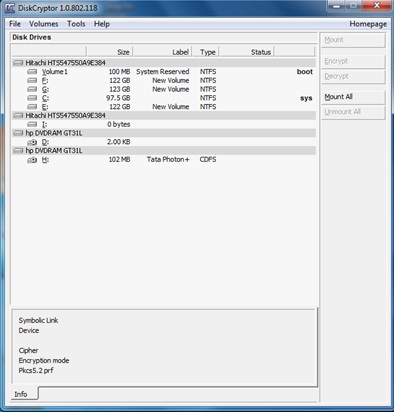Select the F: volume icon
Screen dimensions: 394x412
(32, 80)
